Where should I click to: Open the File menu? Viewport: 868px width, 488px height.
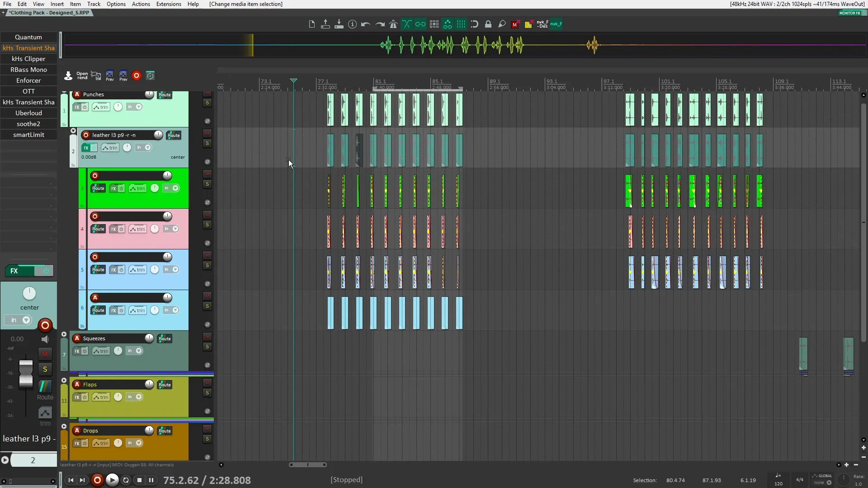[7, 4]
